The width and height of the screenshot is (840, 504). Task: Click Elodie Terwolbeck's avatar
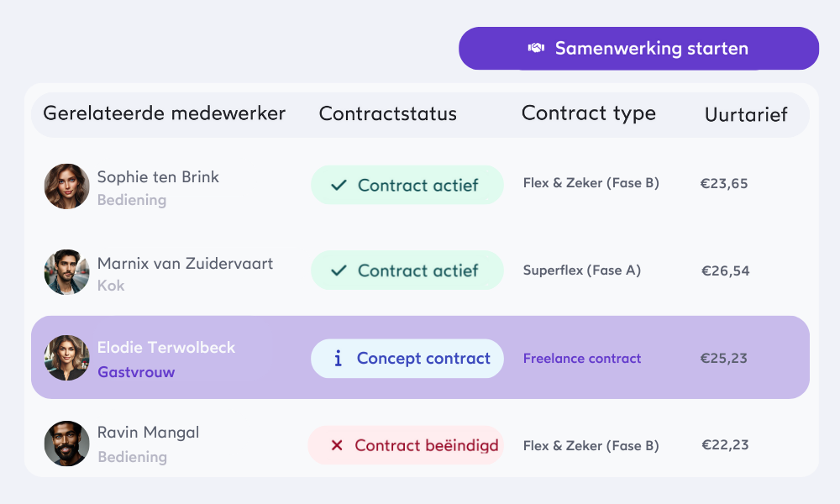66,358
